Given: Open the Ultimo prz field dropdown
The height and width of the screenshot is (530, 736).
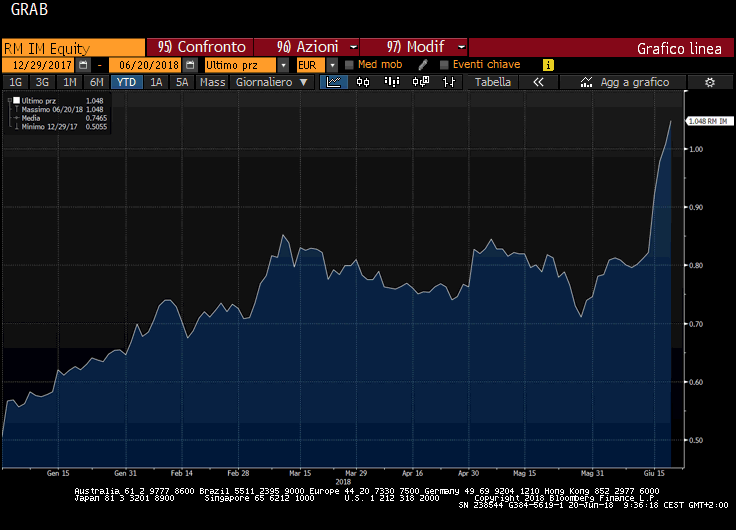Looking at the screenshot, I should 283,65.
